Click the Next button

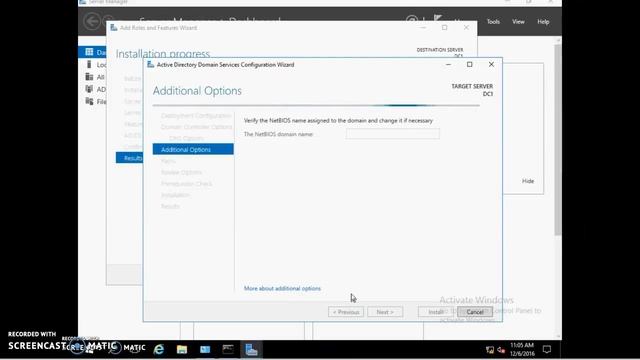coord(385,312)
